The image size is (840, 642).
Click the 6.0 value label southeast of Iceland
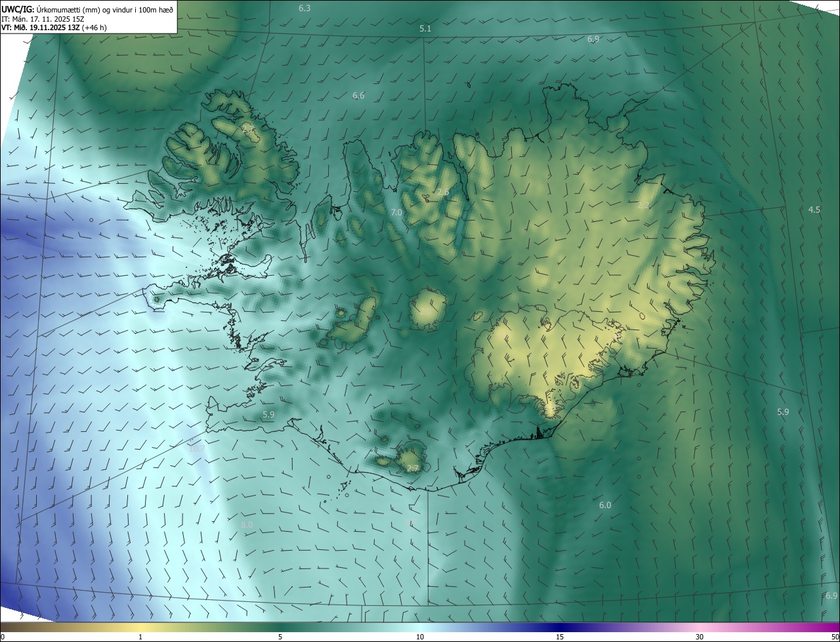tap(605, 505)
